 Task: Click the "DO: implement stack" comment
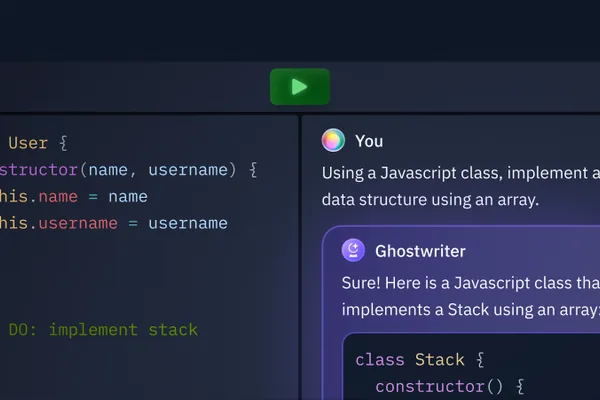pyautogui.click(x=103, y=330)
